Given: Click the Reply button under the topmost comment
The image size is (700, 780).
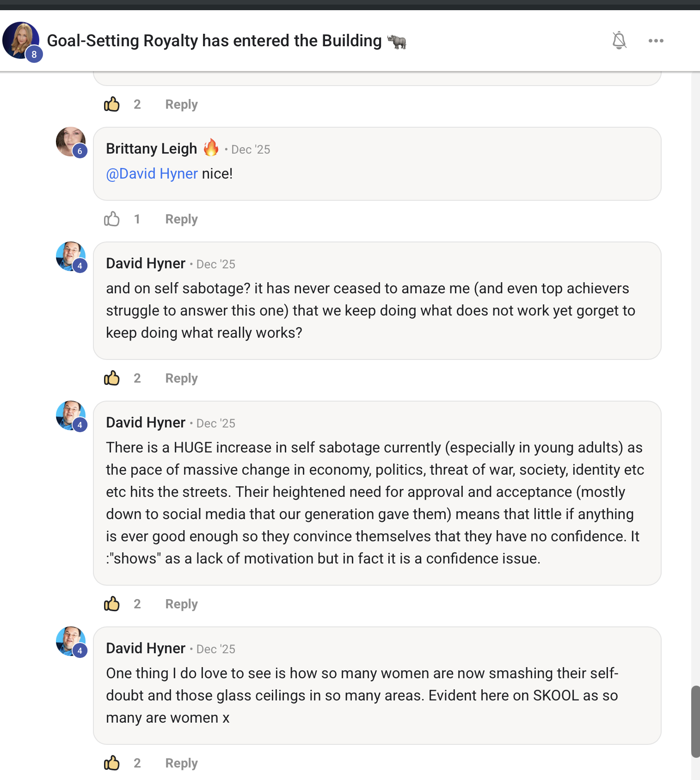Looking at the screenshot, I should click(181, 104).
